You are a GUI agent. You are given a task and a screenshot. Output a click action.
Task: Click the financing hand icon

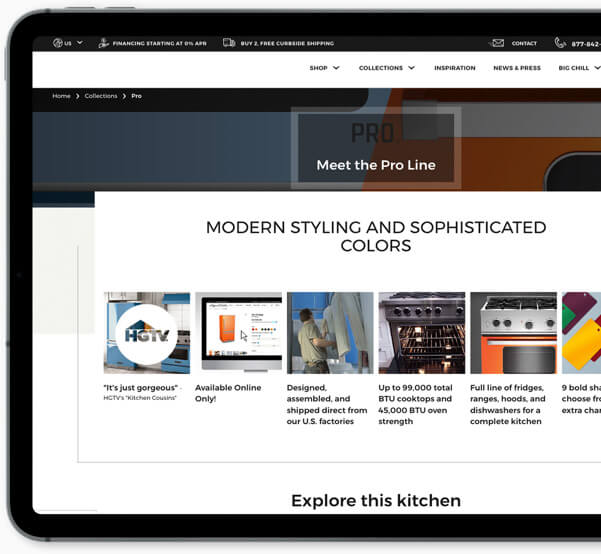tap(103, 43)
